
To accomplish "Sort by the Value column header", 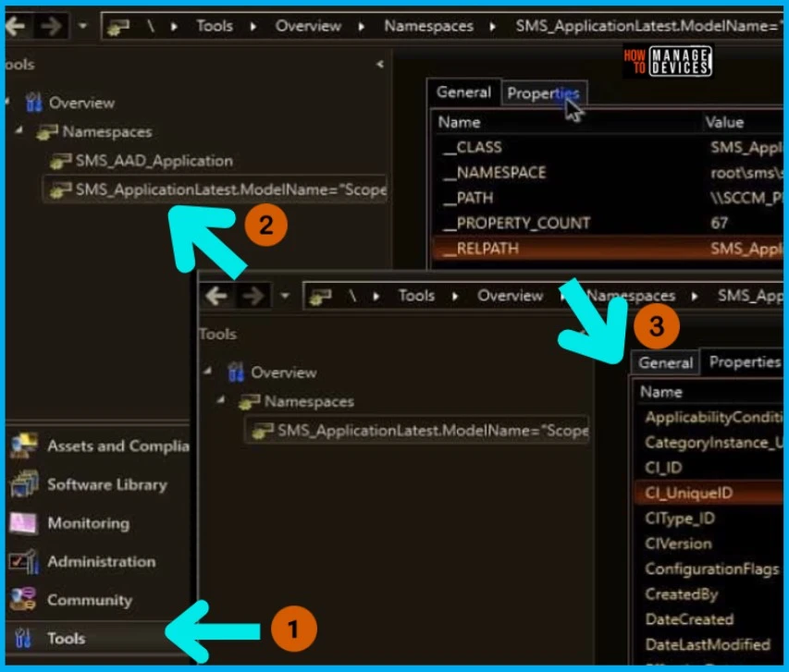I will tap(724, 122).
